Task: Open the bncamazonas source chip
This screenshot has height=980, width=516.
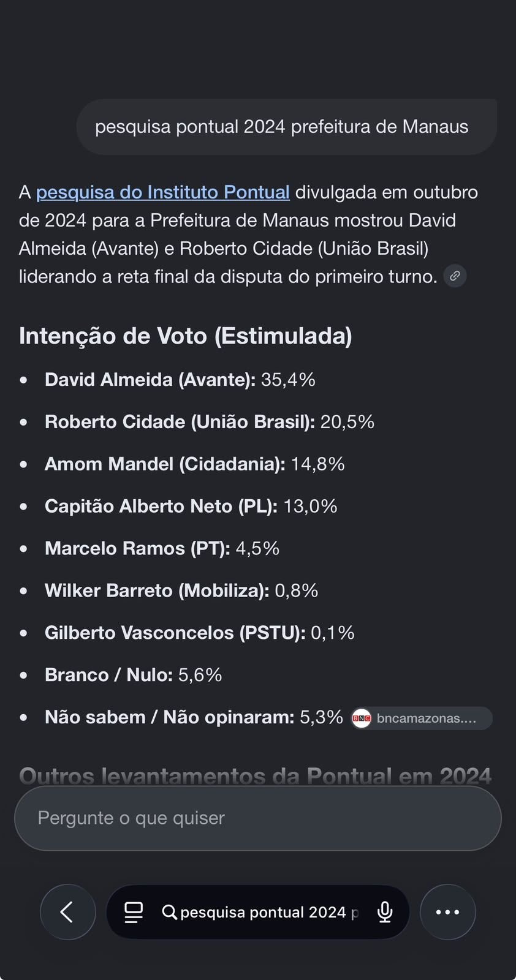Action: [422, 718]
